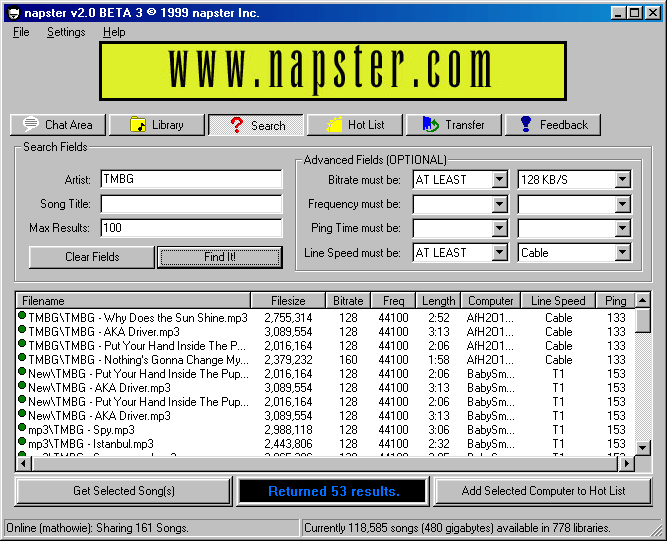The height and width of the screenshot is (541, 667).
Task: Sort results by Computer column
Action: [x=490, y=301]
